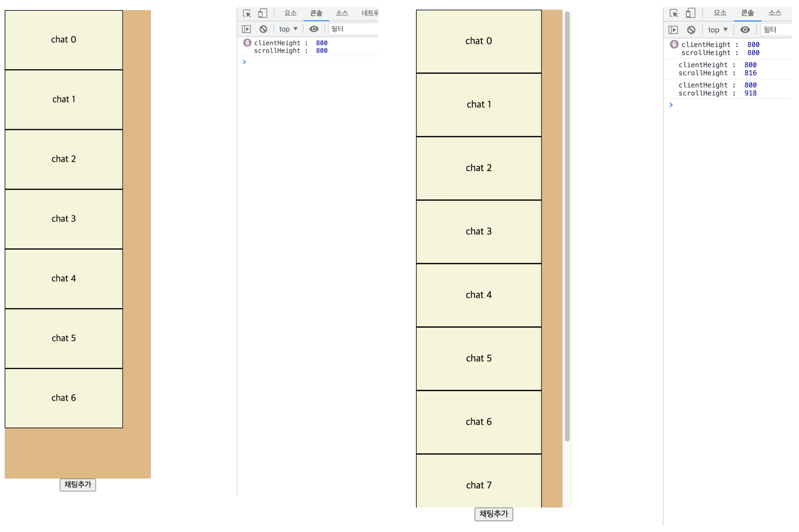Toggle device toolbar icon in left DevTools
The image size is (799, 532).
263,13
